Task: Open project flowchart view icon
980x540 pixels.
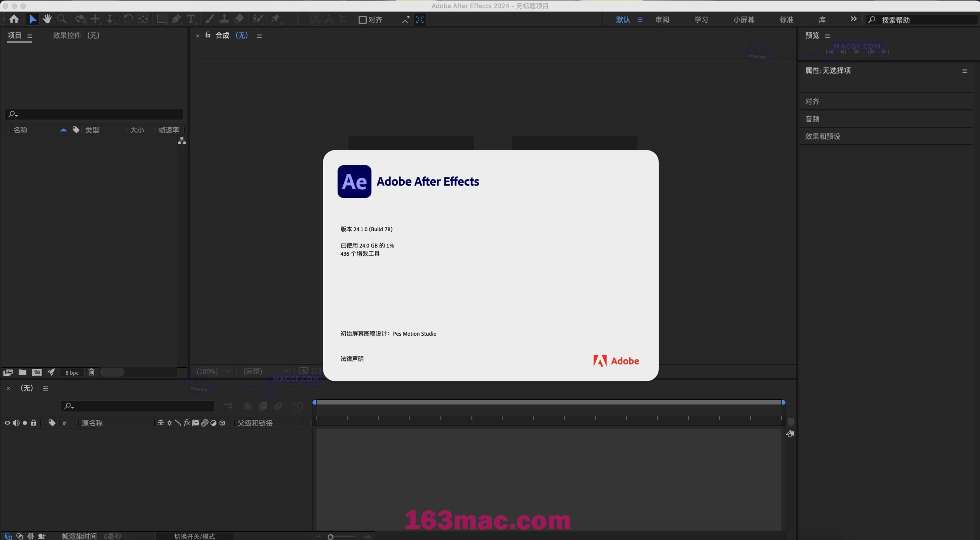Action: click(x=182, y=141)
